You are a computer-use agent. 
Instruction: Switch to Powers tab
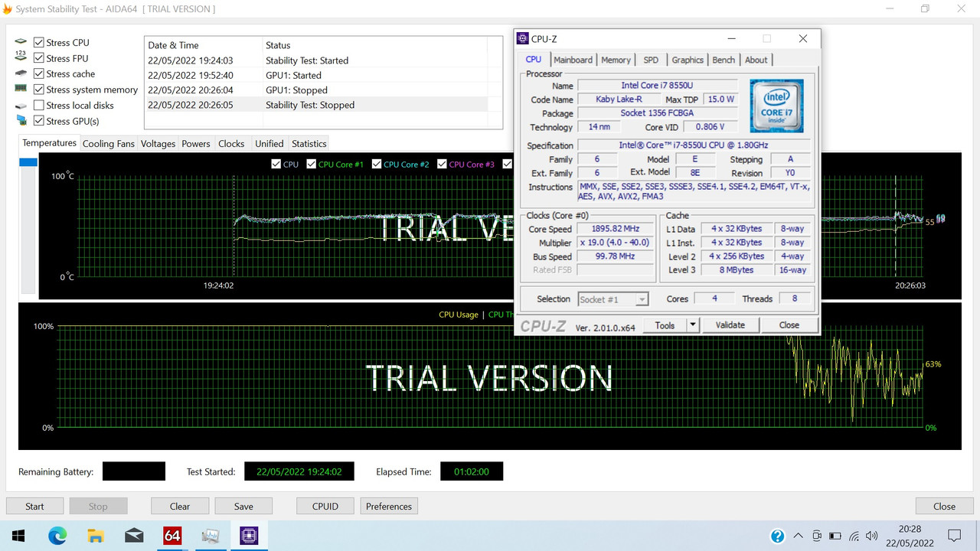click(196, 143)
